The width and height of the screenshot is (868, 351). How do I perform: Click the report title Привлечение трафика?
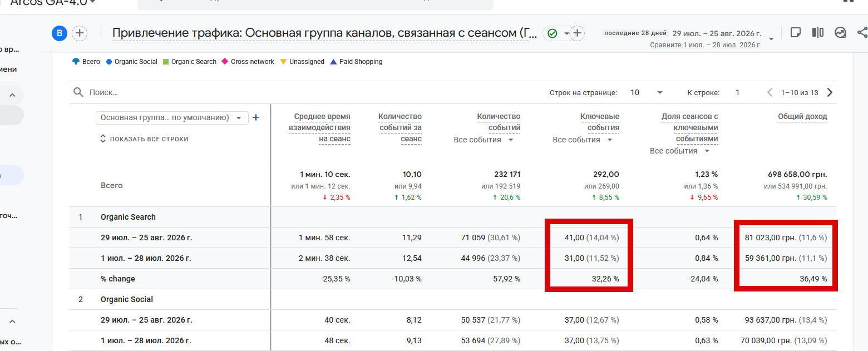[325, 33]
